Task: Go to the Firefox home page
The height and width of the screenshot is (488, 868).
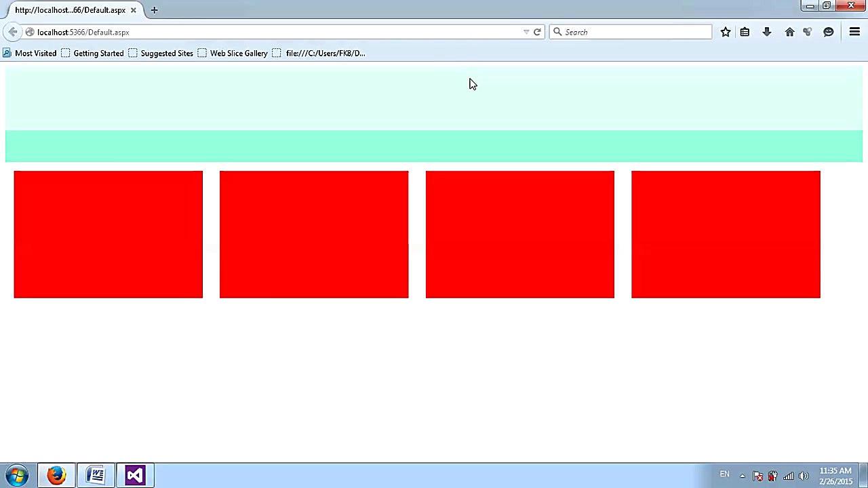Action: pyautogui.click(x=789, y=32)
